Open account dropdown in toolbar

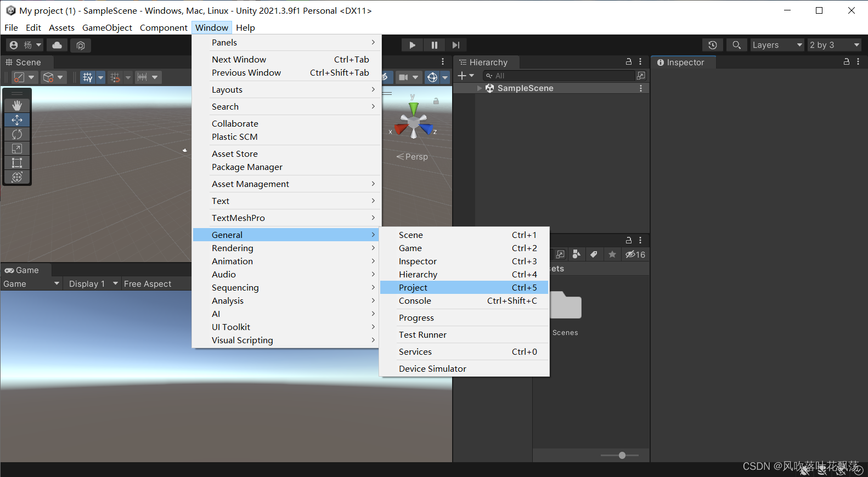[x=25, y=45]
